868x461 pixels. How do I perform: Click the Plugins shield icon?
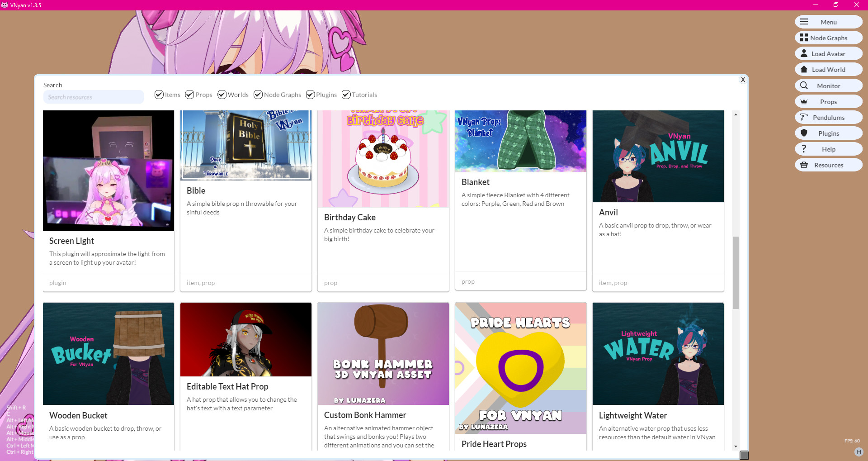click(804, 133)
